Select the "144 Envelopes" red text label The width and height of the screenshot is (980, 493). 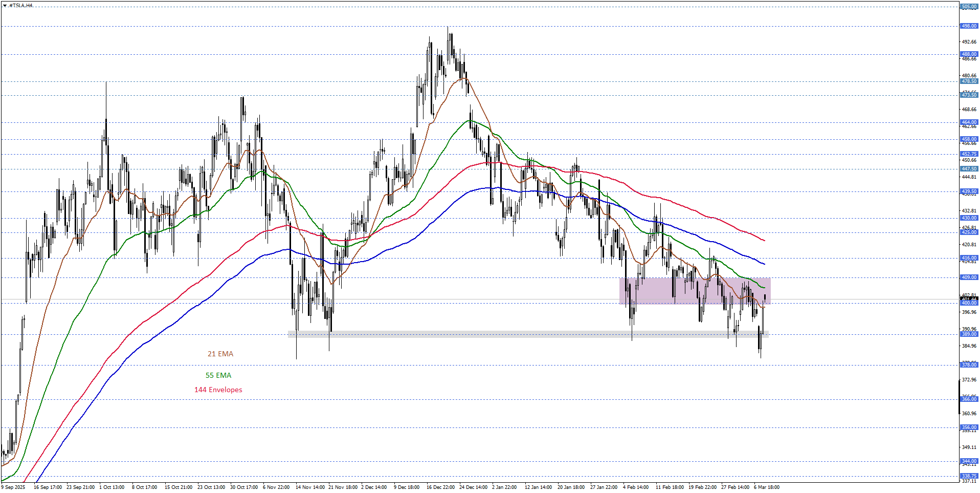[x=218, y=390]
